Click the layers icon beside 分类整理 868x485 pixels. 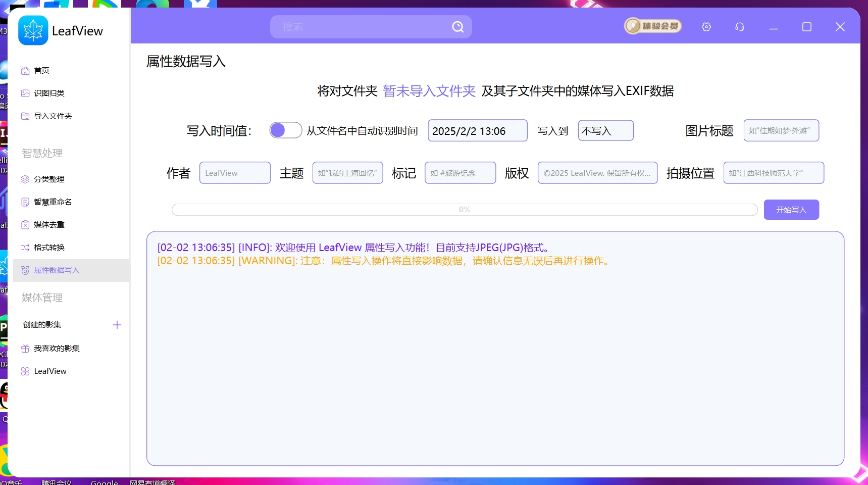pos(25,179)
